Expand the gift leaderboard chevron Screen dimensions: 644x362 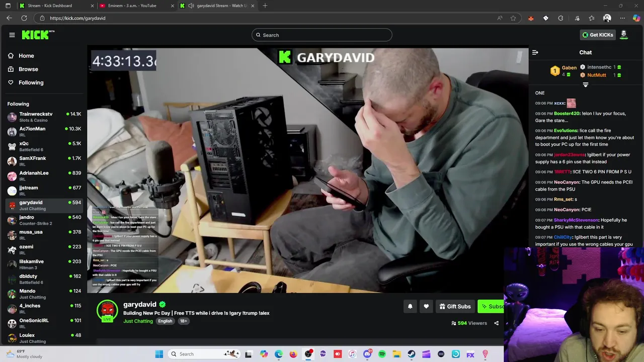585,84
